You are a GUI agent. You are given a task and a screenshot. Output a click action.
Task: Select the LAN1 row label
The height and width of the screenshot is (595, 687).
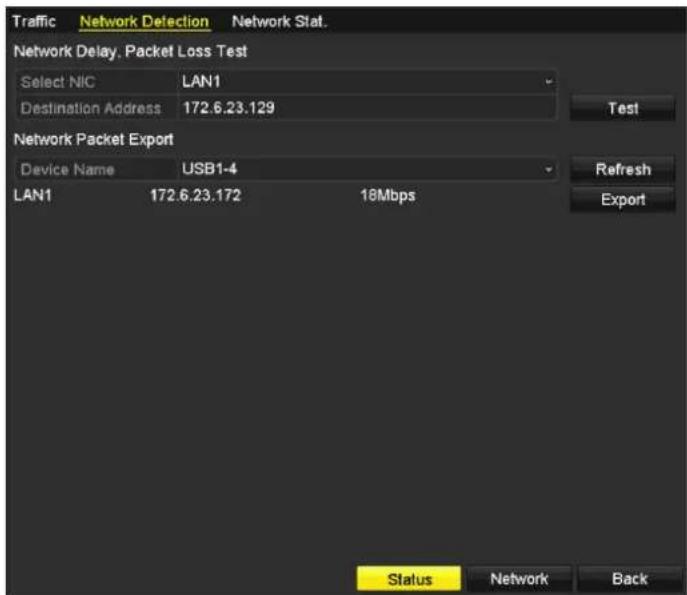[33, 195]
